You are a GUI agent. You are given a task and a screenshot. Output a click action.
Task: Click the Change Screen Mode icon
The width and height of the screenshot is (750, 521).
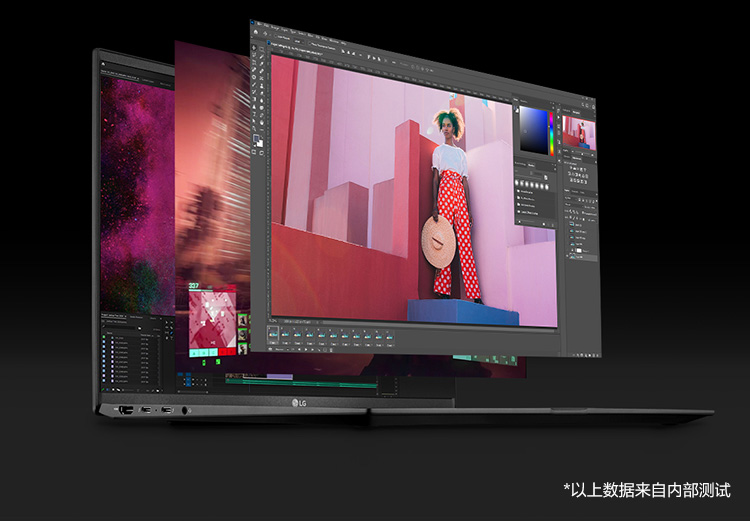pyautogui.click(x=262, y=153)
